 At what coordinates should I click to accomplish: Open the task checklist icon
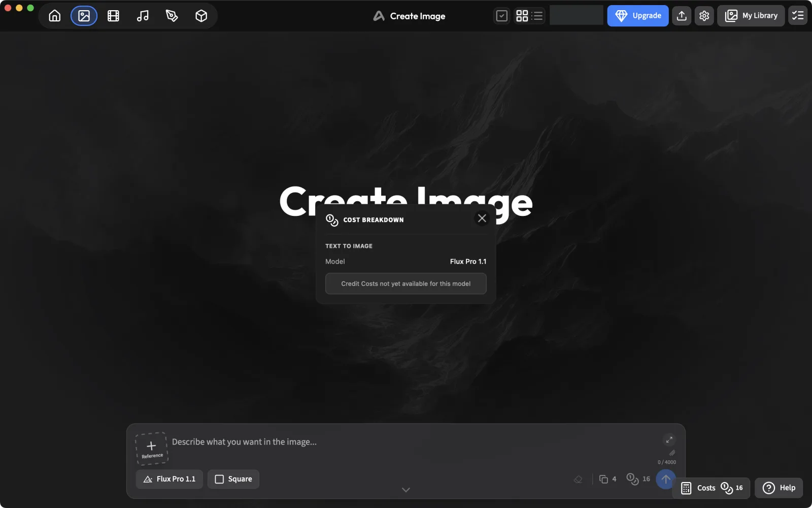coord(798,16)
